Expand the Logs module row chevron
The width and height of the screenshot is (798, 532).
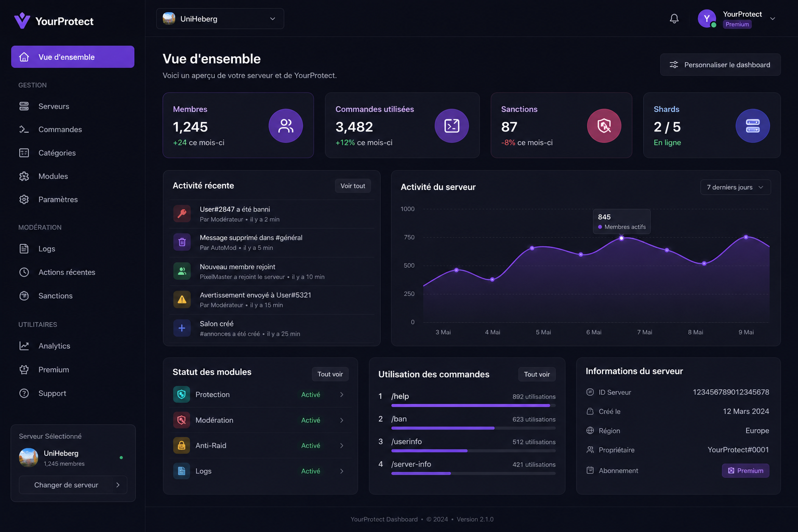342,471
